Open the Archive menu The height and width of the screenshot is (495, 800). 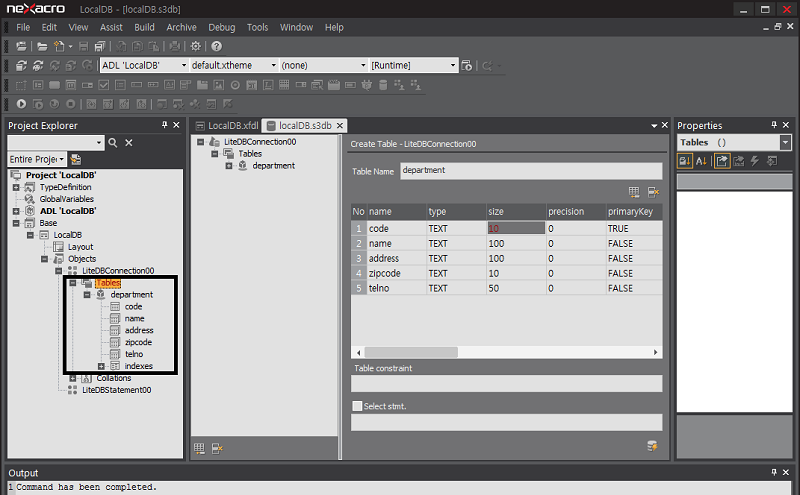pos(181,28)
